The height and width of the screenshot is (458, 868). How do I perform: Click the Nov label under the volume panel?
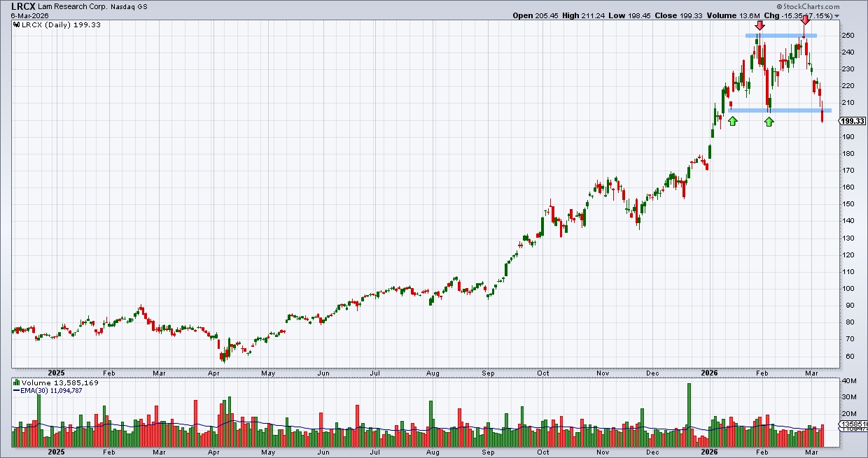pyautogui.click(x=602, y=453)
